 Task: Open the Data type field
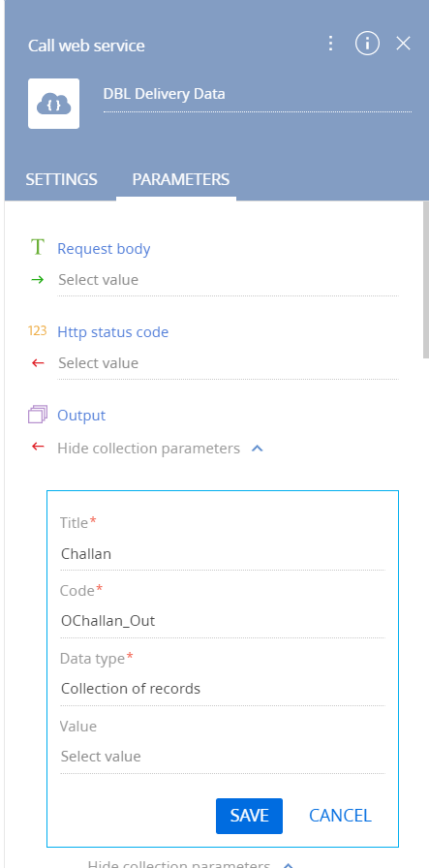pyautogui.click(x=223, y=689)
